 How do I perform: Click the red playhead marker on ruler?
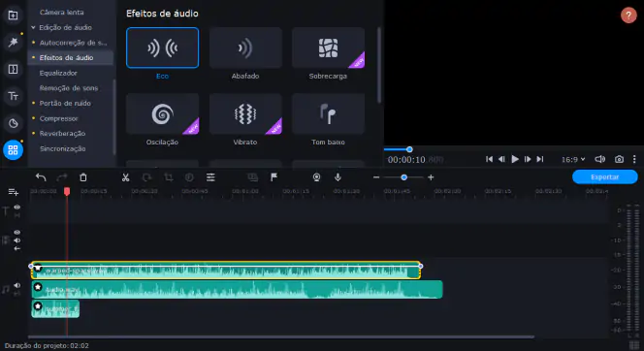click(67, 191)
